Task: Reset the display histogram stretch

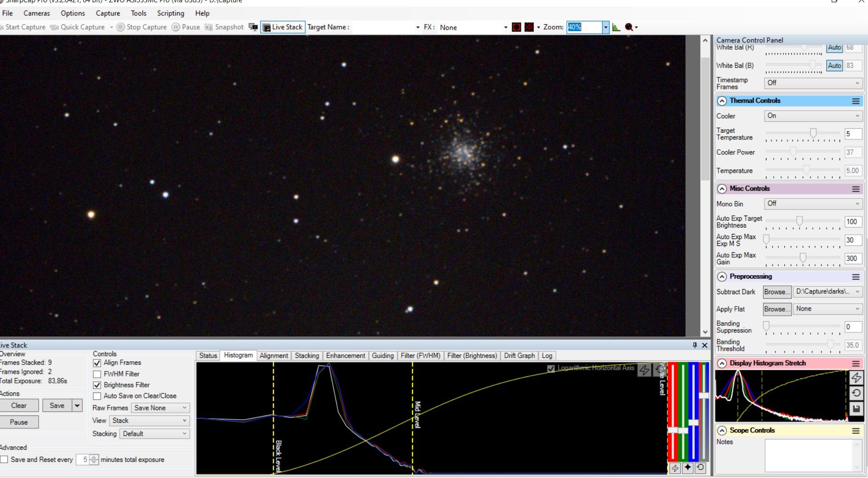Action: [x=856, y=393]
